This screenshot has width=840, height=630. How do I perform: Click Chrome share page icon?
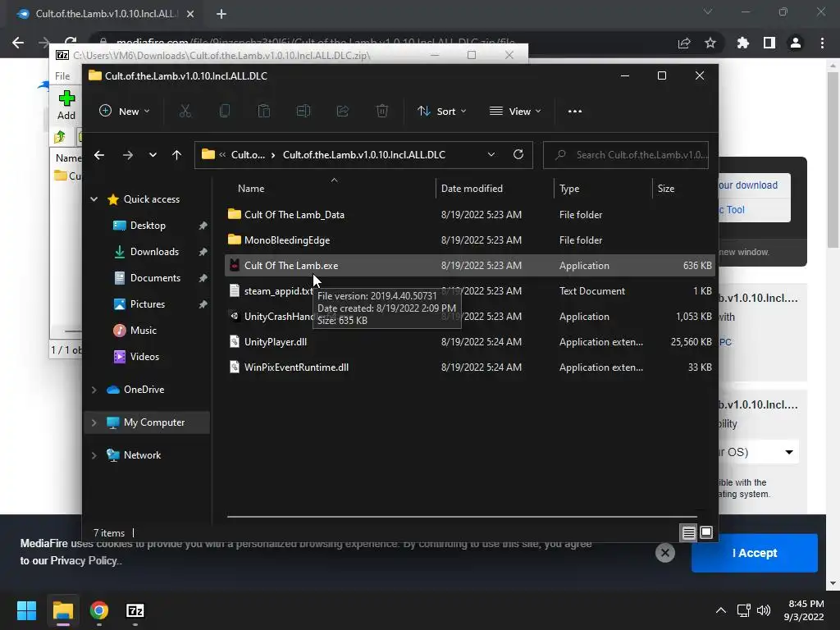click(x=684, y=43)
